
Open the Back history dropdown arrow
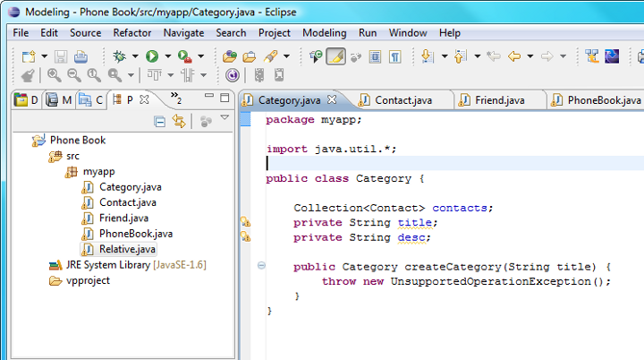point(530,56)
